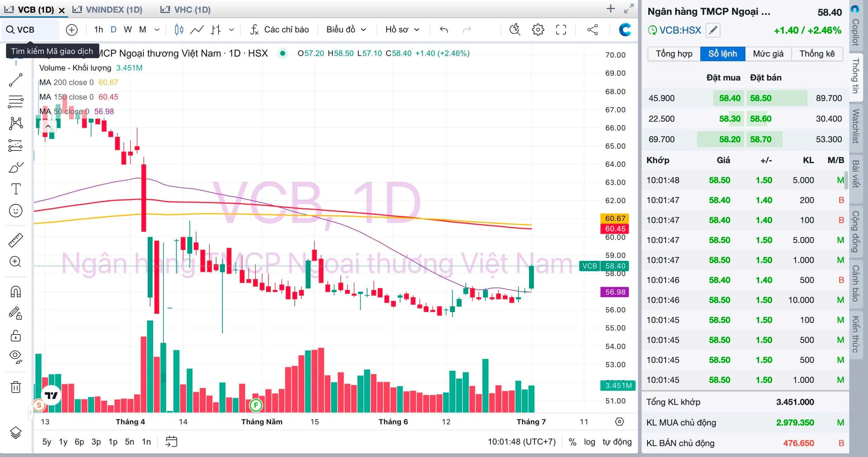868x457 pixels.
Task: Share the chart
Action: [x=593, y=30]
